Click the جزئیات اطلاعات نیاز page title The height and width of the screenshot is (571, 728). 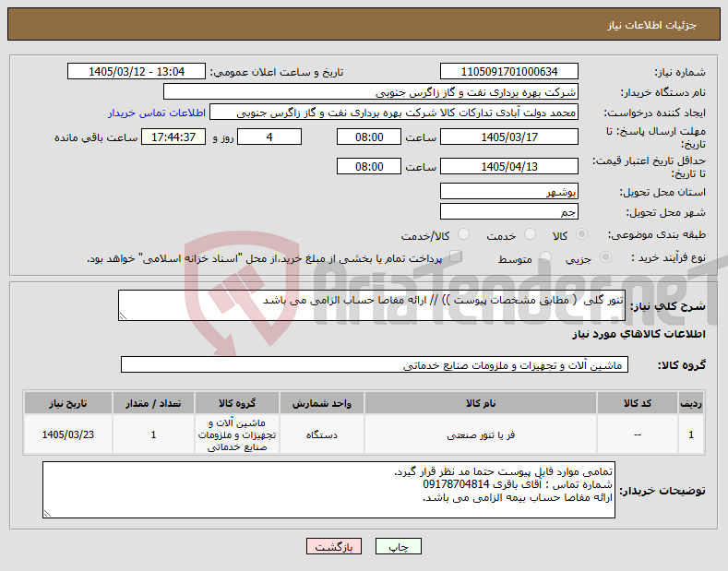pyautogui.click(x=651, y=25)
